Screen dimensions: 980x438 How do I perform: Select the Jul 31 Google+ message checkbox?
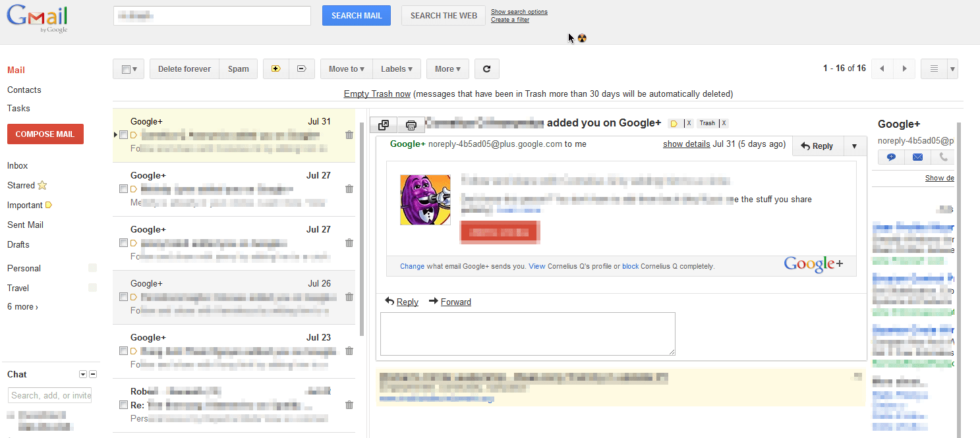point(123,135)
